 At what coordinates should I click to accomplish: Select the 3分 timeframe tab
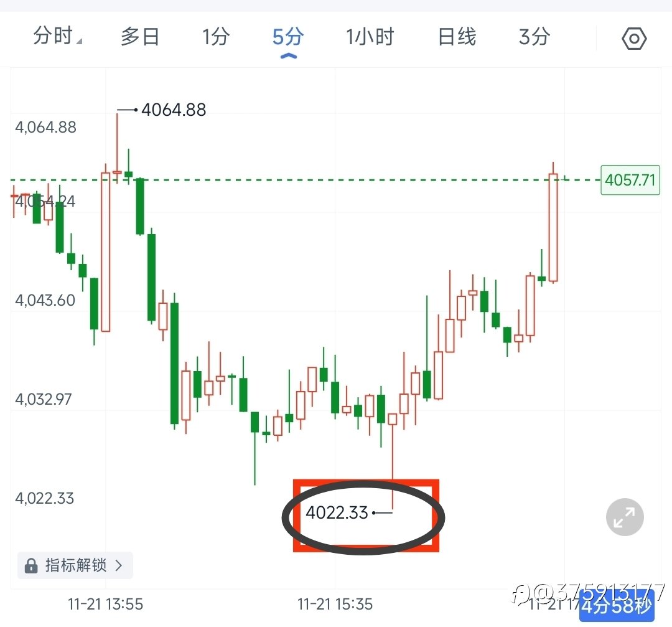(534, 37)
